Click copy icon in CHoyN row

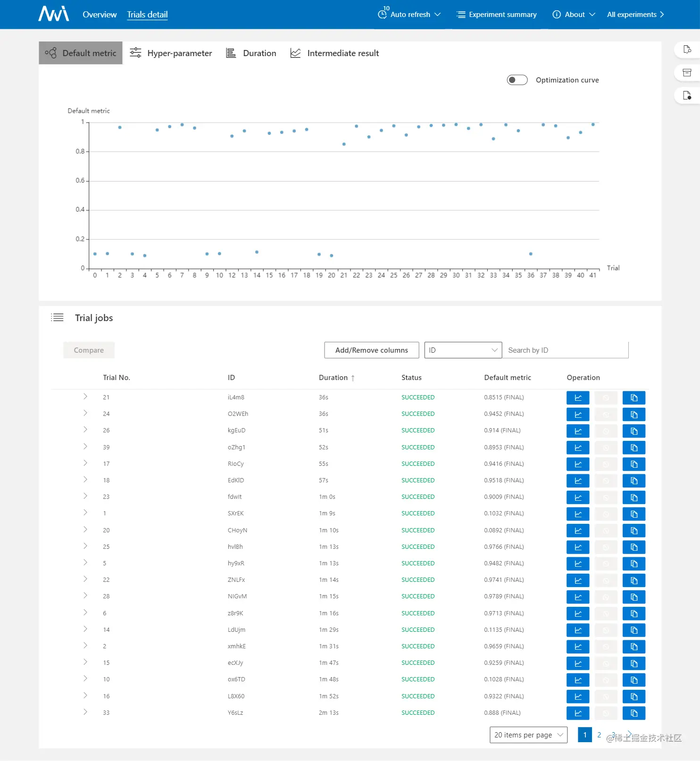tap(634, 530)
